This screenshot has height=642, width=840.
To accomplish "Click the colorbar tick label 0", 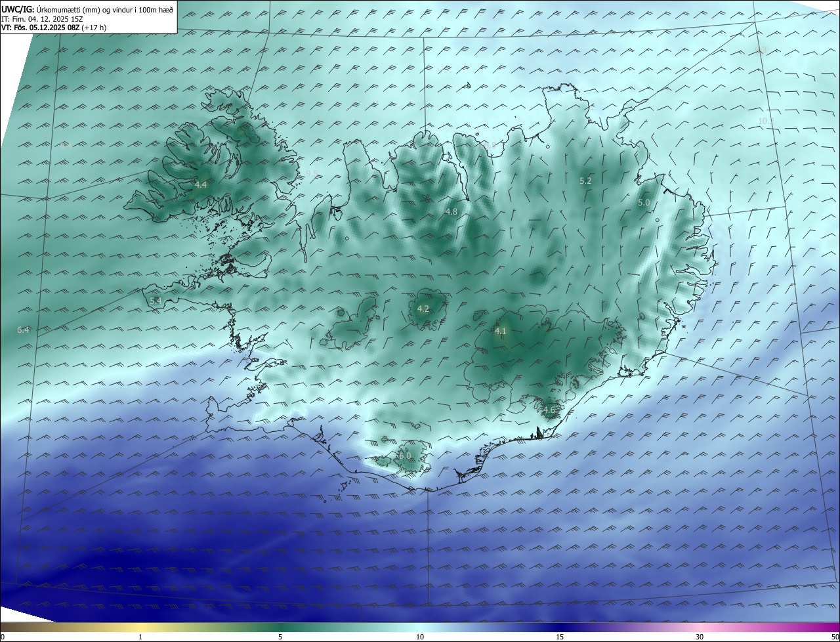I will pos(3,637).
